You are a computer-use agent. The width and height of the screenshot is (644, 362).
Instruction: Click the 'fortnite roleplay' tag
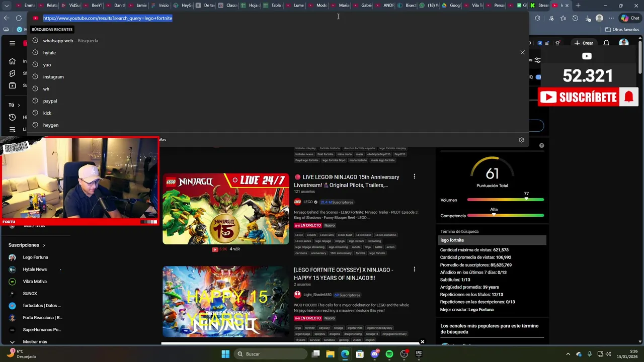click(x=305, y=148)
